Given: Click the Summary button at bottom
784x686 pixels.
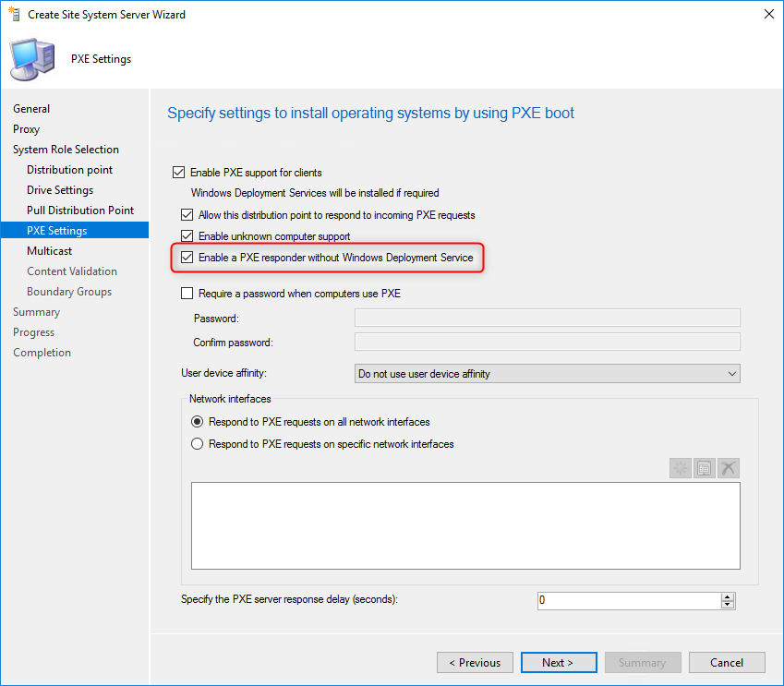Looking at the screenshot, I should 643,663.
